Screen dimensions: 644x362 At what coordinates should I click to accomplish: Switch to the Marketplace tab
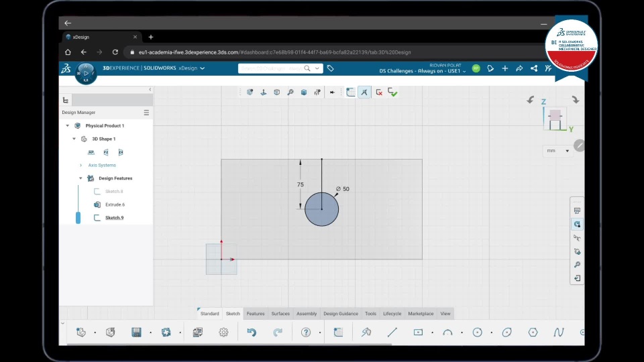[421, 314]
